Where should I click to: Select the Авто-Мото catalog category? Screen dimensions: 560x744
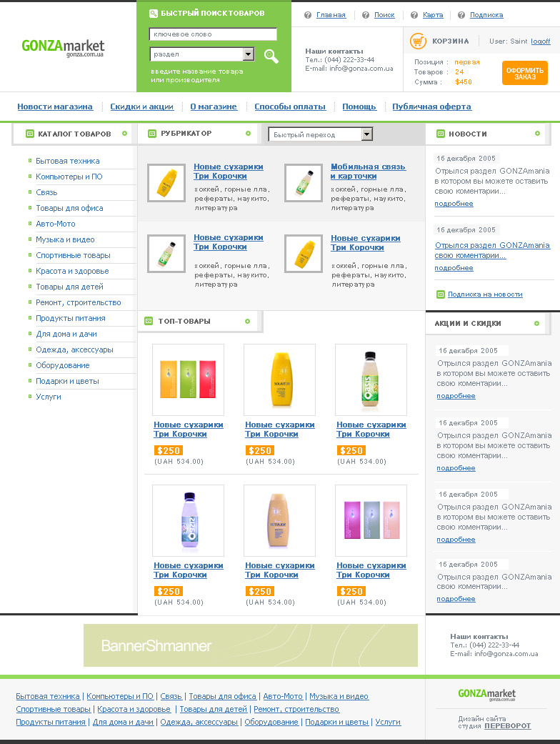[56, 224]
